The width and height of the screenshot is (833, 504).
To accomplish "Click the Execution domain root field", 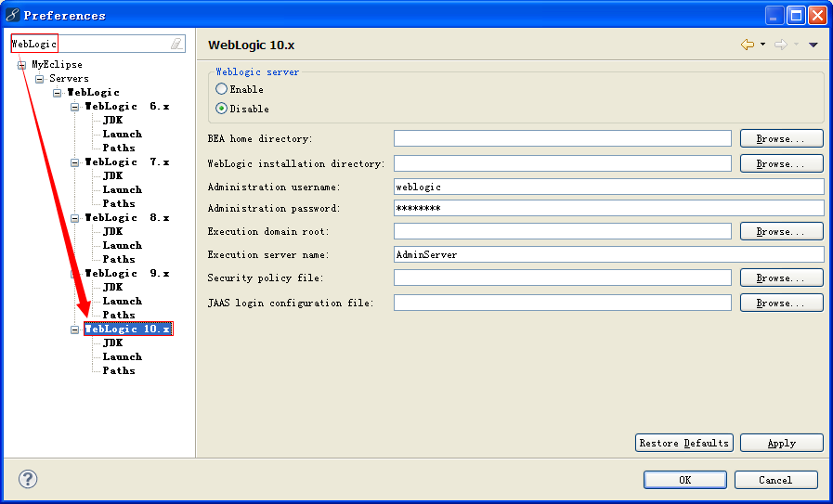I will tap(563, 231).
